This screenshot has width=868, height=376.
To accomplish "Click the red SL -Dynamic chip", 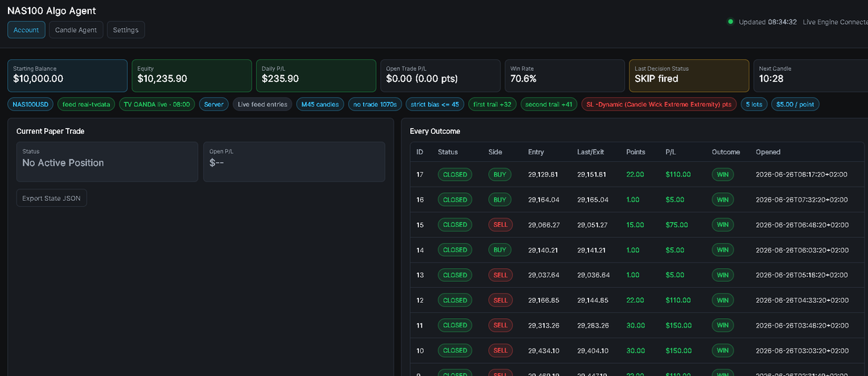I will (x=659, y=104).
